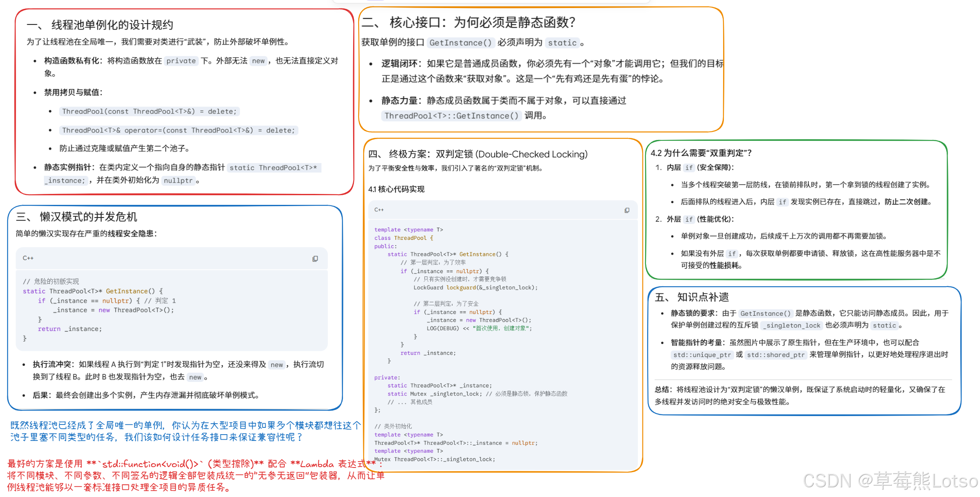
Task: Click heading 一、线程池单例化的设计规约
Action: tap(100, 25)
